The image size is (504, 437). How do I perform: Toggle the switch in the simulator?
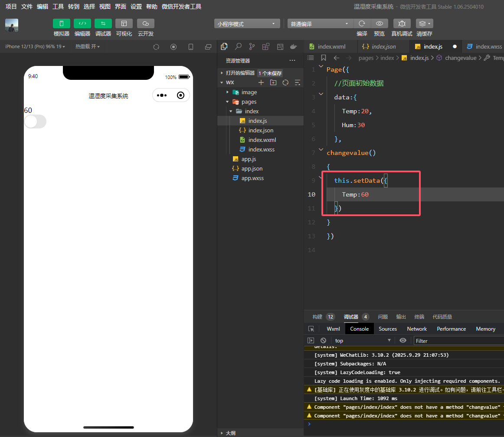point(35,122)
